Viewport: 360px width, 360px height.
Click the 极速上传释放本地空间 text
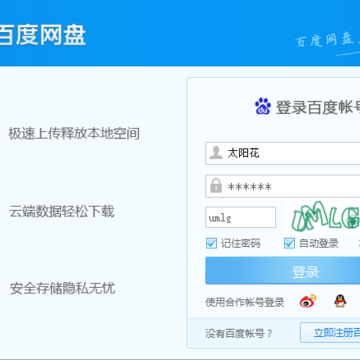(74, 134)
